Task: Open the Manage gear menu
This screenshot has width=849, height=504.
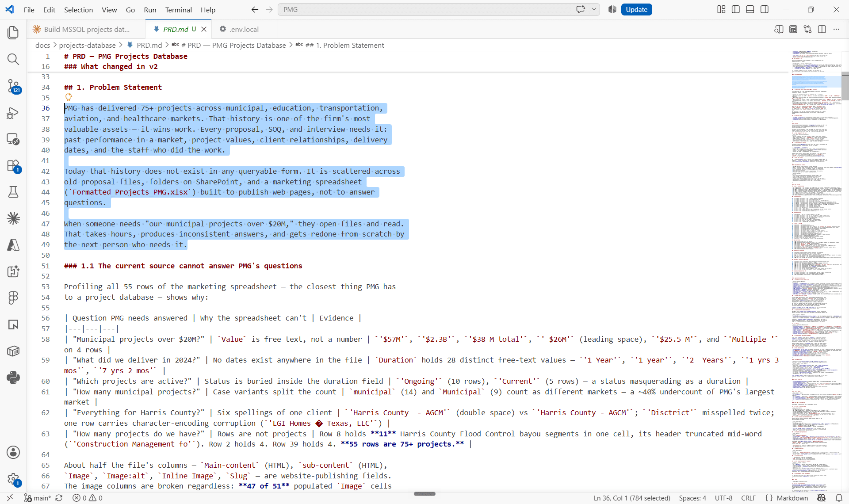Action: 13,479
